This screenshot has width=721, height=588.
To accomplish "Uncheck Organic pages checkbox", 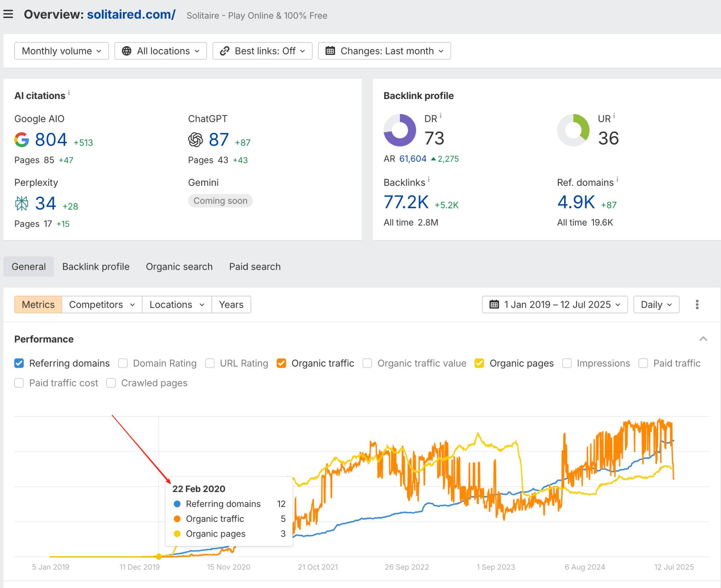I will [479, 363].
